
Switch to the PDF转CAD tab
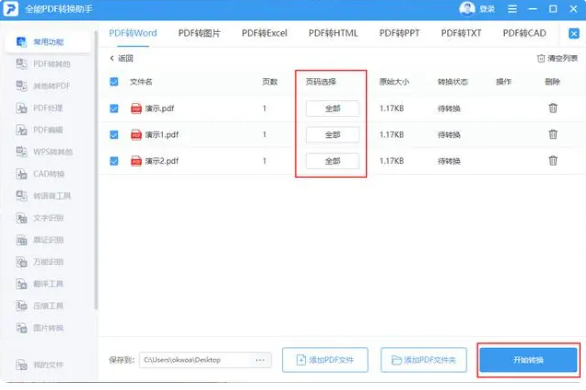pos(524,33)
